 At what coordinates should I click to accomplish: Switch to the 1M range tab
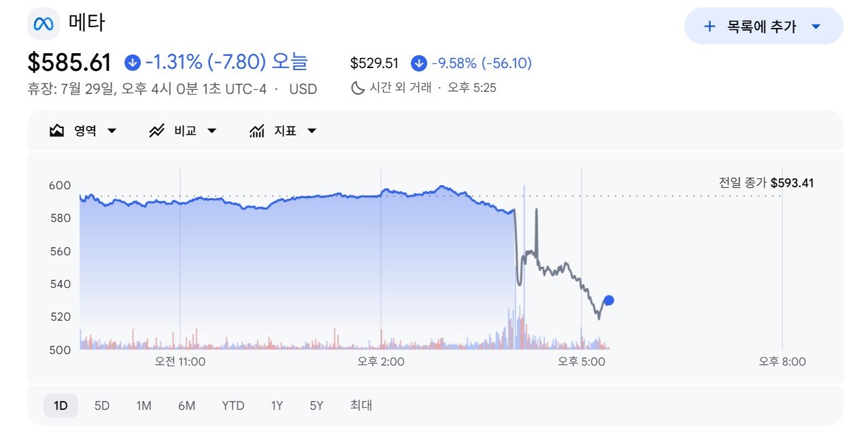[x=144, y=406]
